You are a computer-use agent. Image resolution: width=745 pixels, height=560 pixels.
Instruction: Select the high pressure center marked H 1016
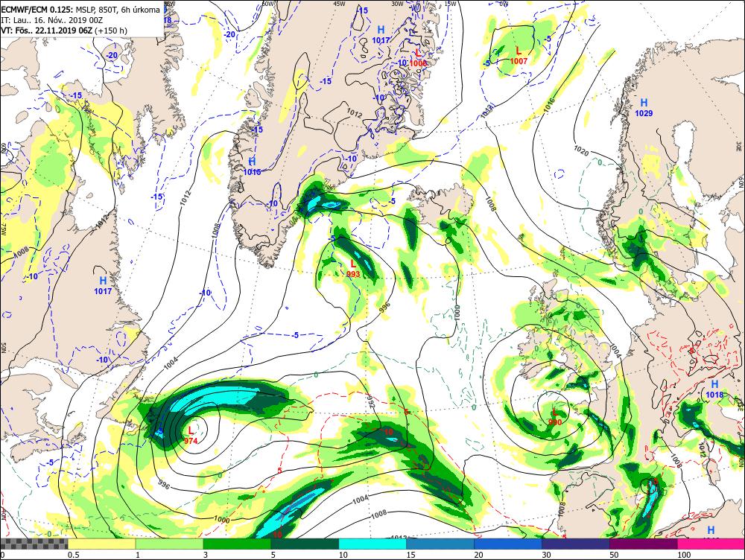[252, 167]
